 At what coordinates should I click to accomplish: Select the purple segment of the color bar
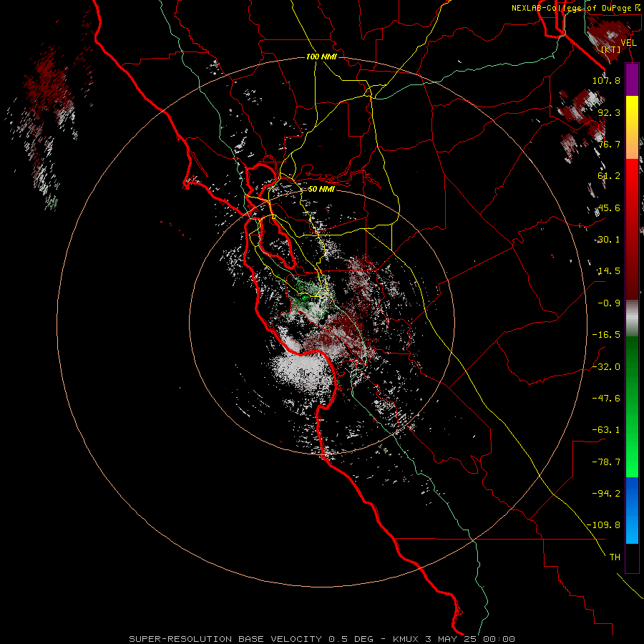click(x=632, y=79)
